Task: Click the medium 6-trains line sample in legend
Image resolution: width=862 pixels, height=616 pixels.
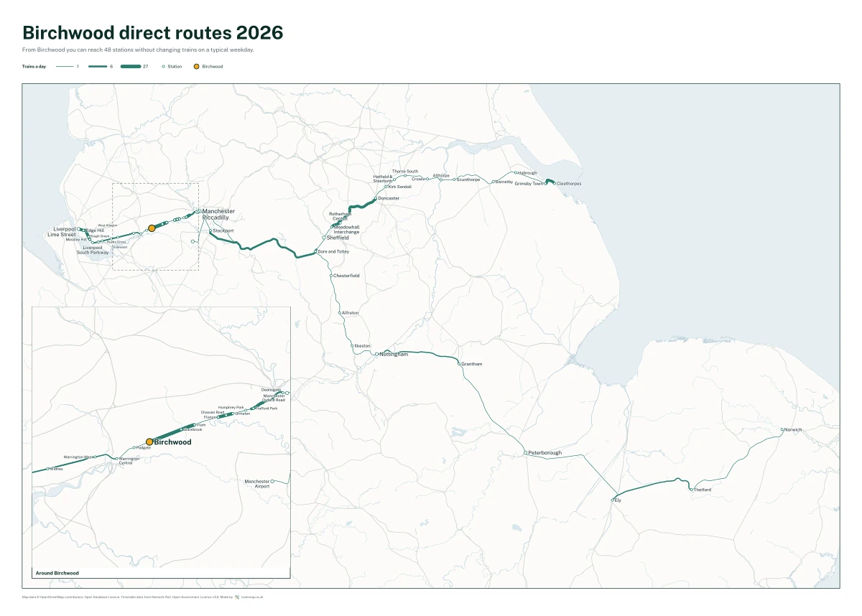Action: 98,66
